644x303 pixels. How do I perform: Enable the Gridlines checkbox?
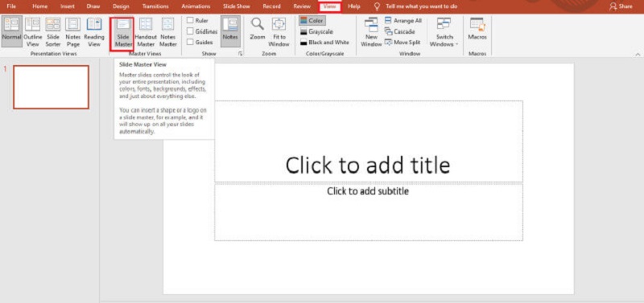point(191,31)
